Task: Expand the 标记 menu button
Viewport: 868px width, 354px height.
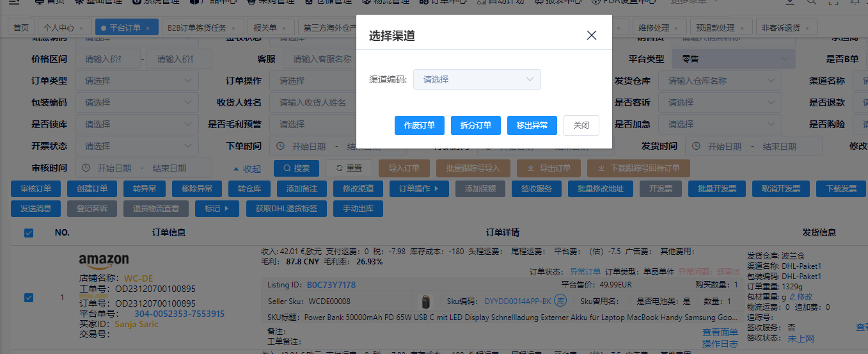Action: [217, 209]
